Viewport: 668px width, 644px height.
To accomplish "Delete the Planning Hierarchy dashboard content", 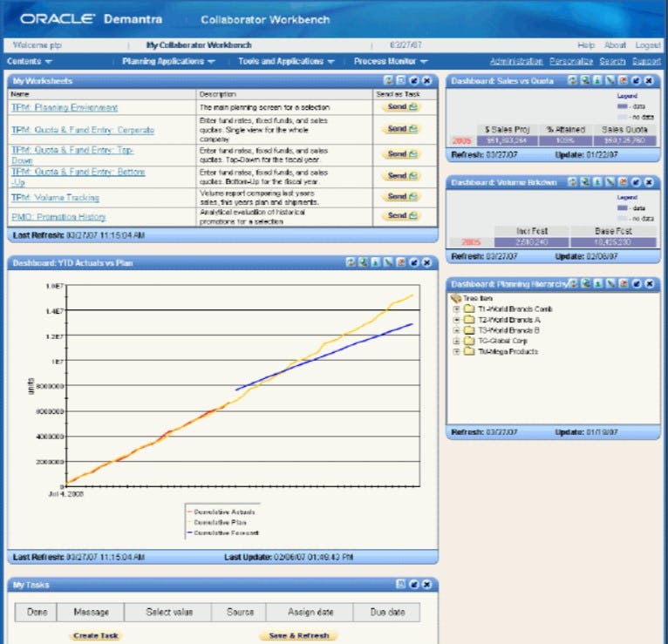I will (624, 283).
